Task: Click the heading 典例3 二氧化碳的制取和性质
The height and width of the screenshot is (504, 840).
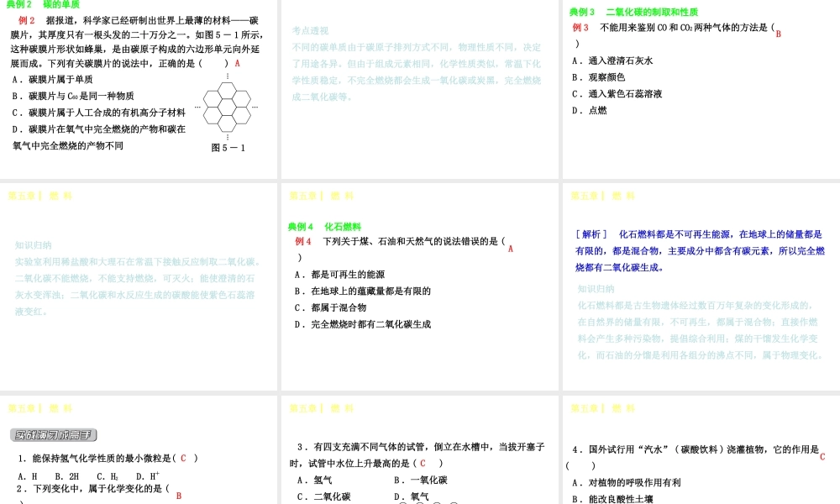Action: pos(633,12)
